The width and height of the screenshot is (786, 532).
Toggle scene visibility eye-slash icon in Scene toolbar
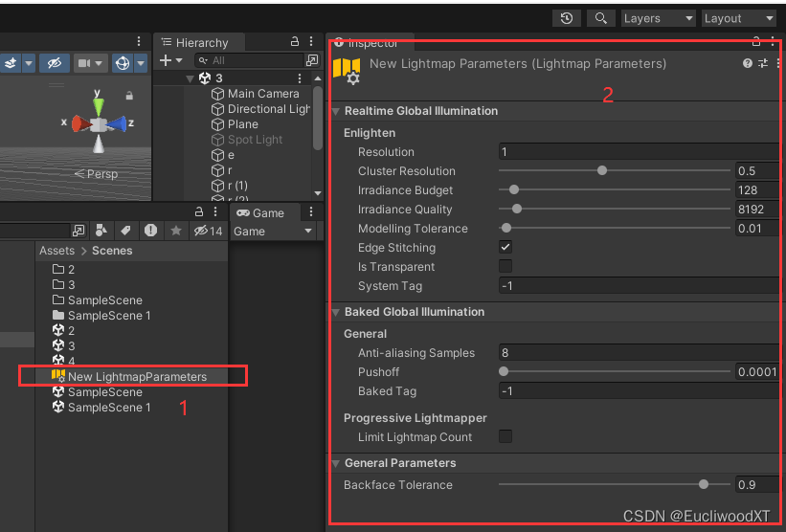55,63
